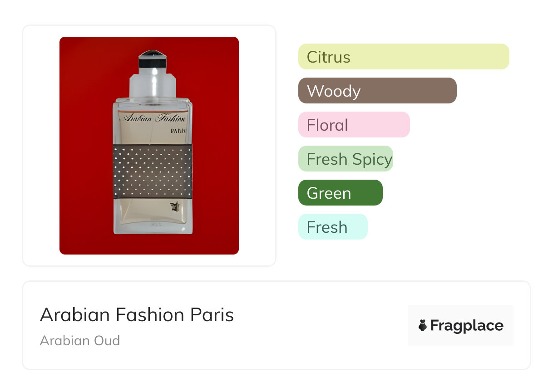The height and width of the screenshot is (392, 553).
Task: Click the PARIS text printed on the bottle
Action: [x=178, y=131]
